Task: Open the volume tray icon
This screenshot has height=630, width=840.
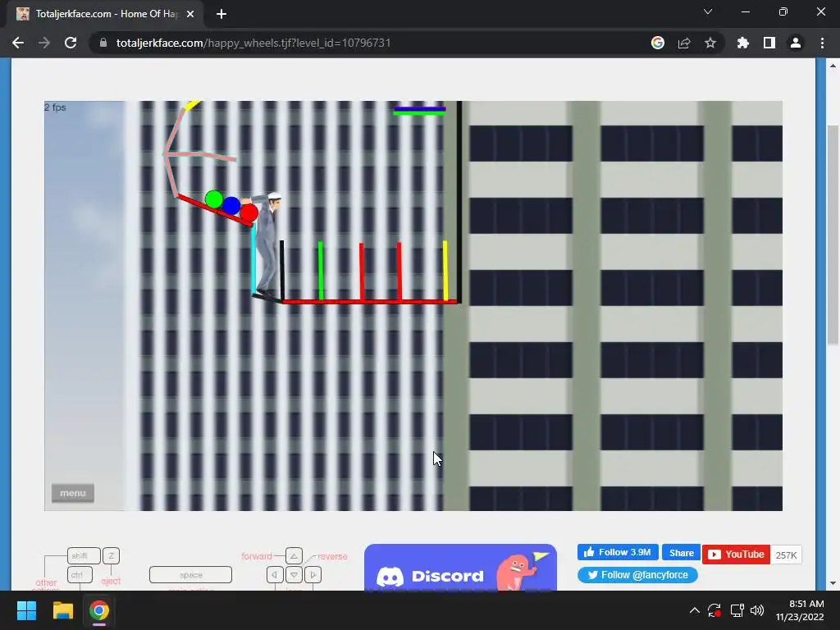Action: click(757, 610)
